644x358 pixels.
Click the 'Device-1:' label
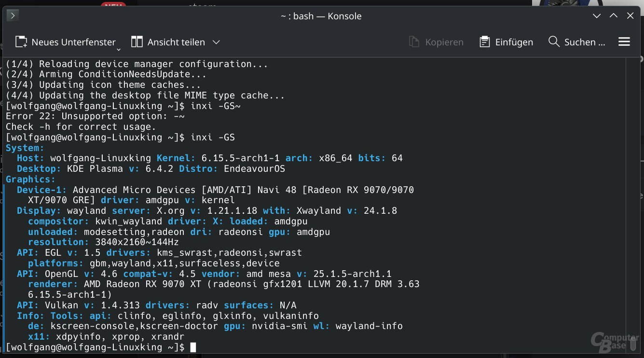[42, 190]
